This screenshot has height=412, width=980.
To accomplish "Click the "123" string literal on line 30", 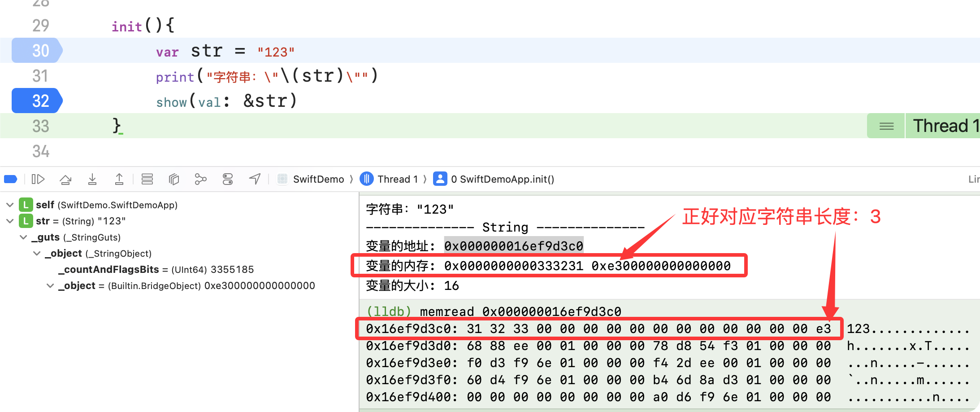I will click(276, 52).
